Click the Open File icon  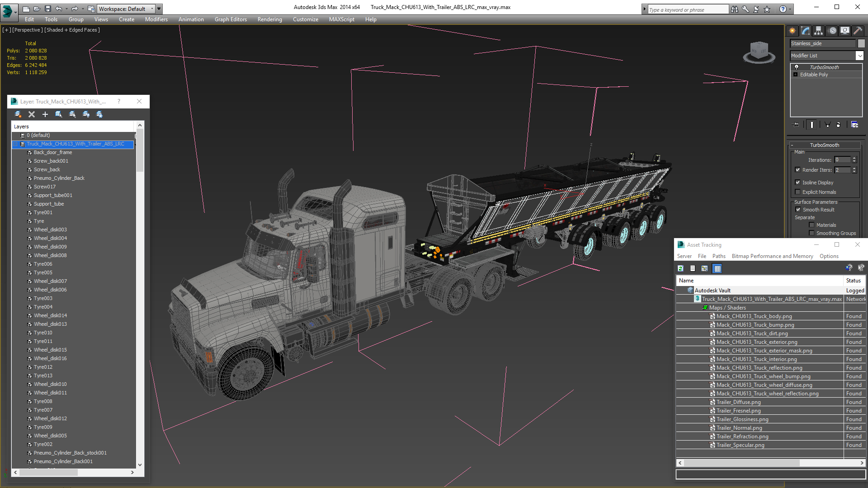(x=37, y=9)
